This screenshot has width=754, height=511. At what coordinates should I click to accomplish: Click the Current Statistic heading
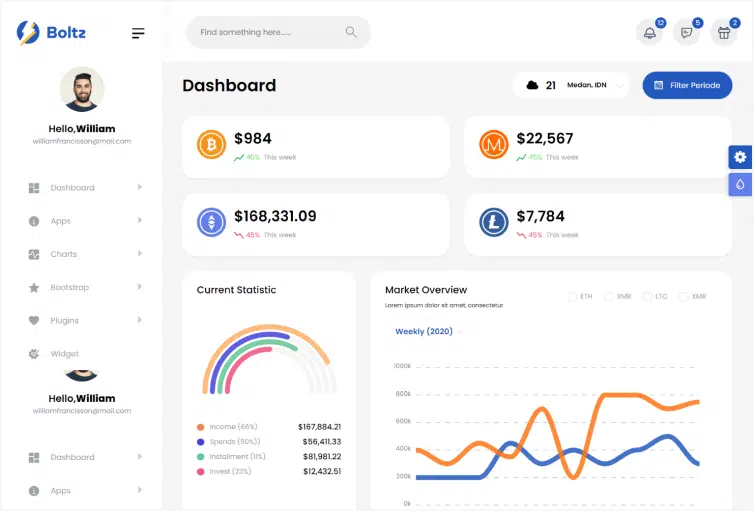[236, 290]
